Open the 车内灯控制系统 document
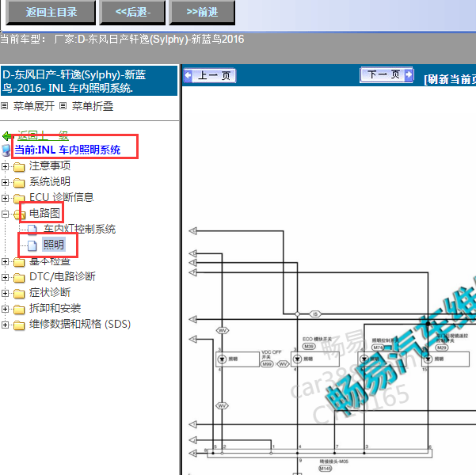Image resolution: width=476 pixels, height=475 pixels. click(79, 229)
